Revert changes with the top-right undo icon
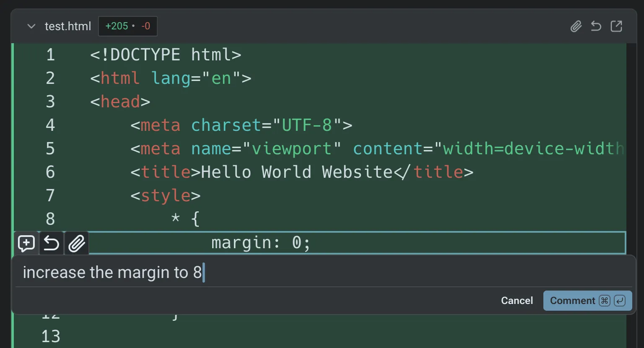This screenshot has height=348, width=644. 596,26
